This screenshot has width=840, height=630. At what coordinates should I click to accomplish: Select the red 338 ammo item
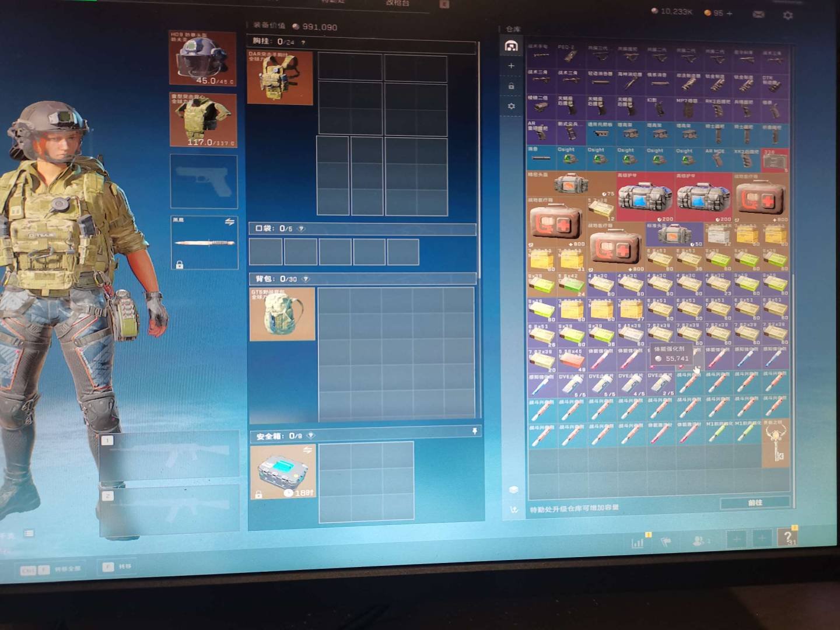tap(775, 160)
